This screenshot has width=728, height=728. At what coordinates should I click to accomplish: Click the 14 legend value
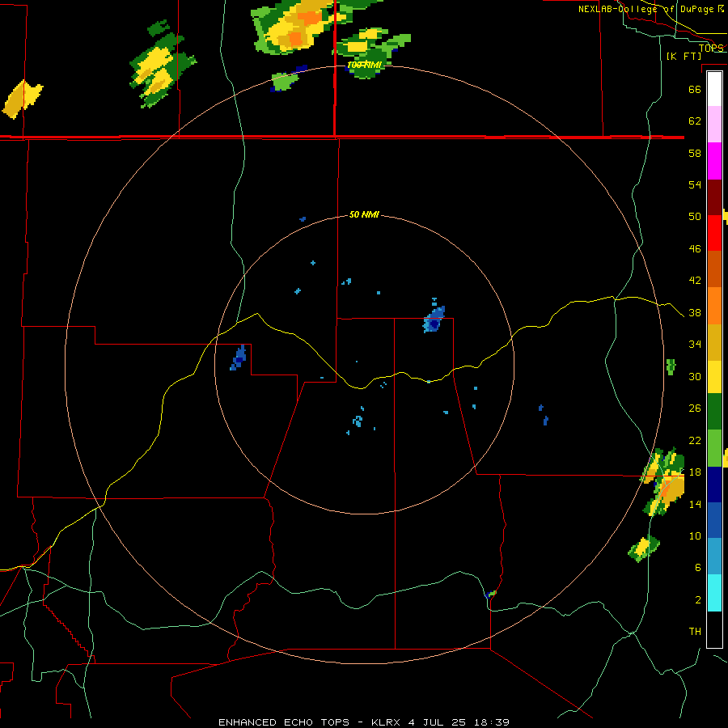click(x=695, y=504)
